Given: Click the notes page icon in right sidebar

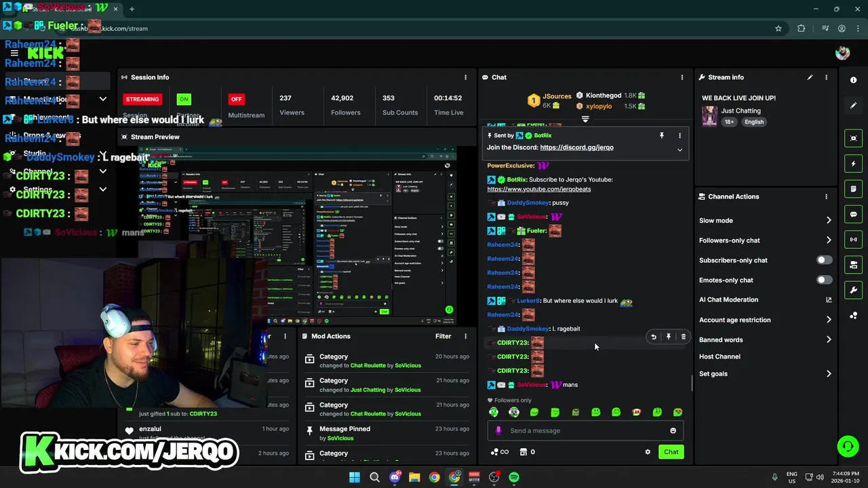Looking at the screenshot, I should [x=853, y=189].
